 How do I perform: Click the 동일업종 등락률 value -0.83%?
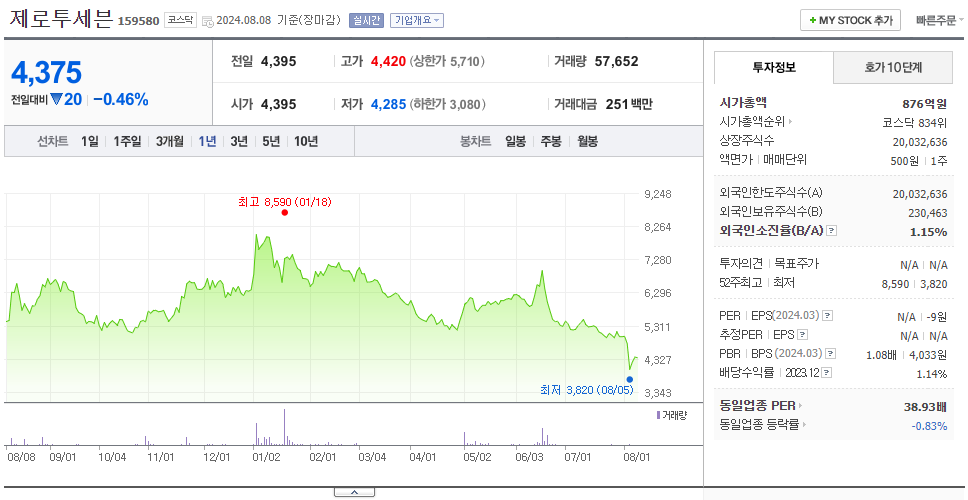(929, 426)
